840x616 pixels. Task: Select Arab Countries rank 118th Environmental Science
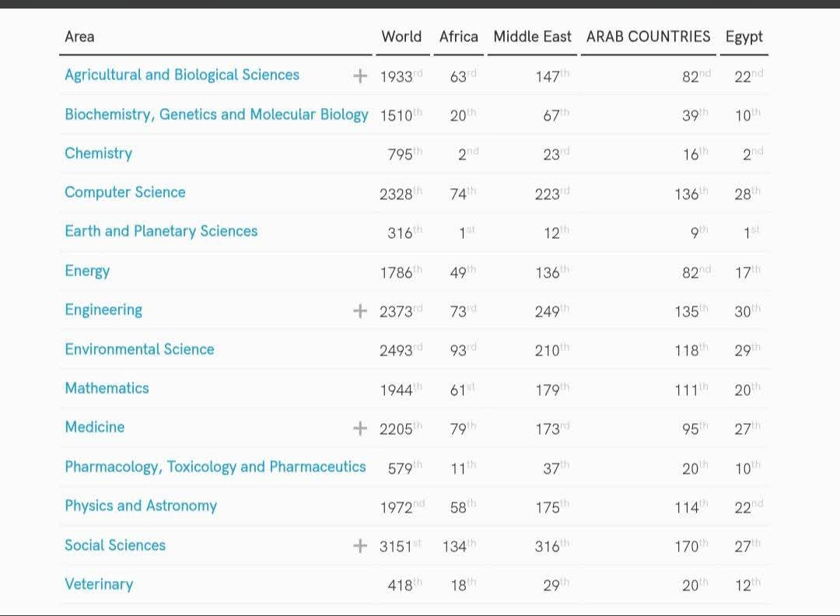pos(691,350)
